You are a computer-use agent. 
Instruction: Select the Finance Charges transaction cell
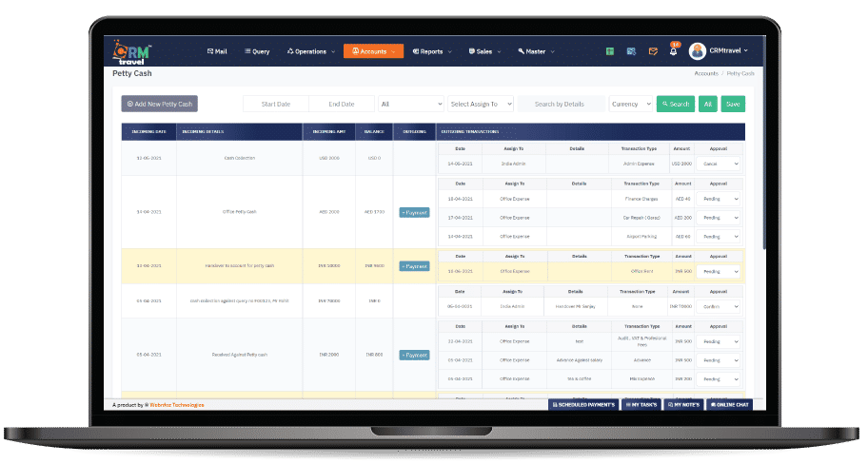(641, 199)
